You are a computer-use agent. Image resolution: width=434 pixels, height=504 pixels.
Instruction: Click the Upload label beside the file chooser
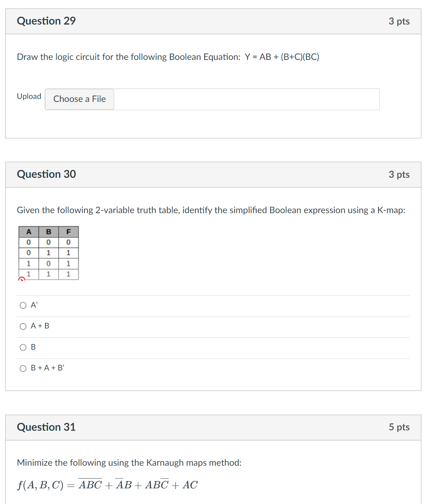click(x=29, y=96)
